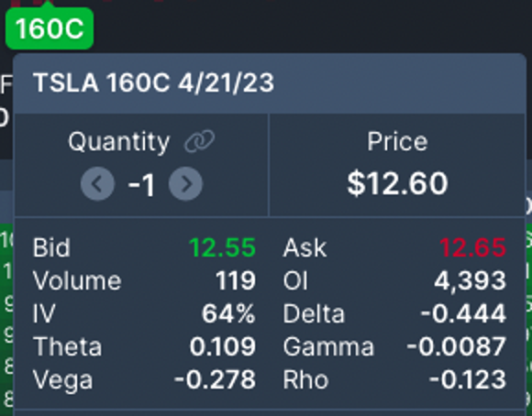Select the green 160C strike tag
Image resolution: width=532 pixels, height=416 pixels.
pyautogui.click(x=50, y=28)
